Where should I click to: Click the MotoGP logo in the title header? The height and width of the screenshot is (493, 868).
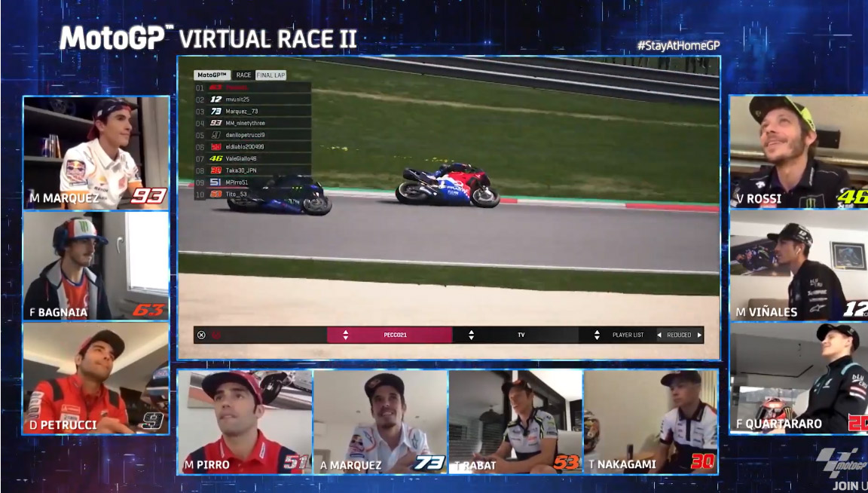point(116,38)
